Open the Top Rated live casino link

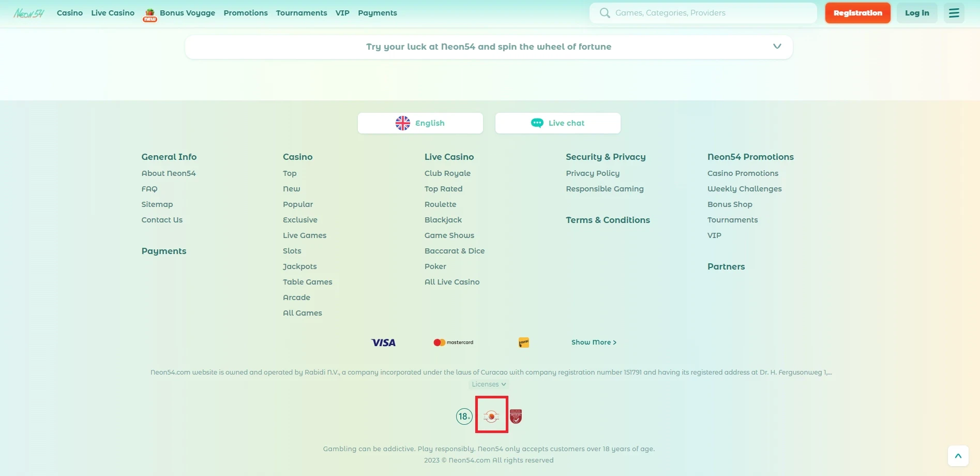point(444,189)
